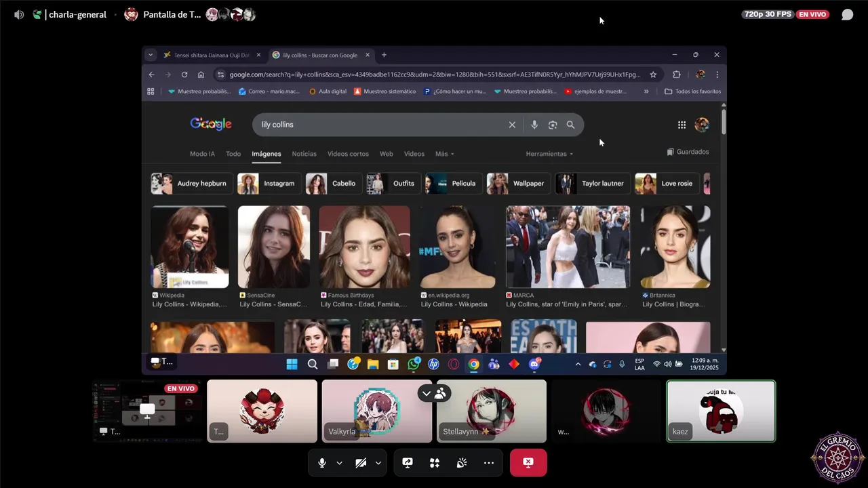The height and width of the screenshot is (488, 868).
Task: Click the magnifier search icon
Action: pos(570,125)
